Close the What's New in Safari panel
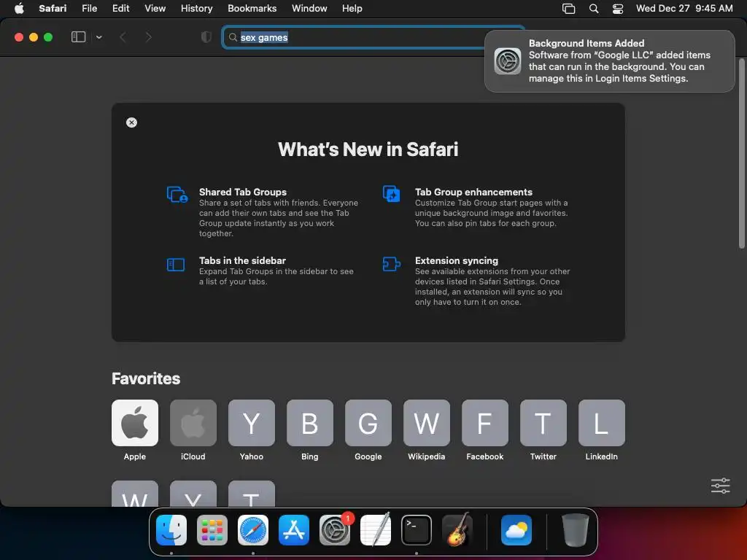Screen dimensions: 747x560 [131, 122]
